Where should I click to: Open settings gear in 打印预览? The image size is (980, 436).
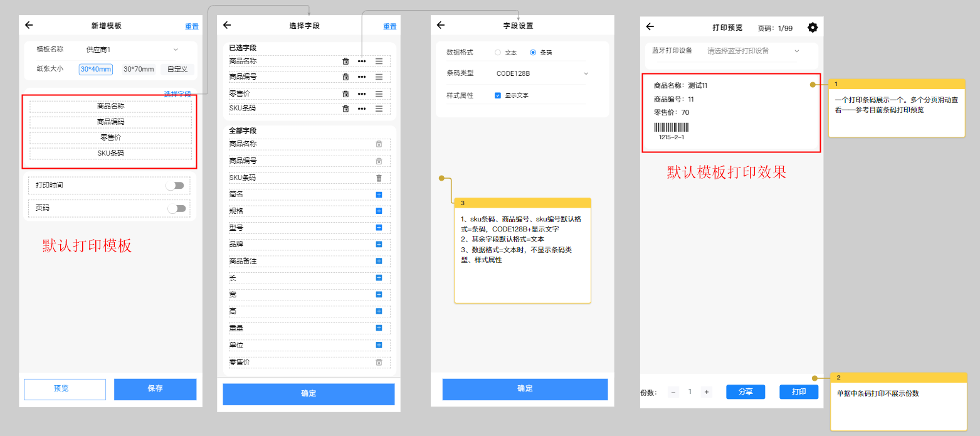coord(813,28)
